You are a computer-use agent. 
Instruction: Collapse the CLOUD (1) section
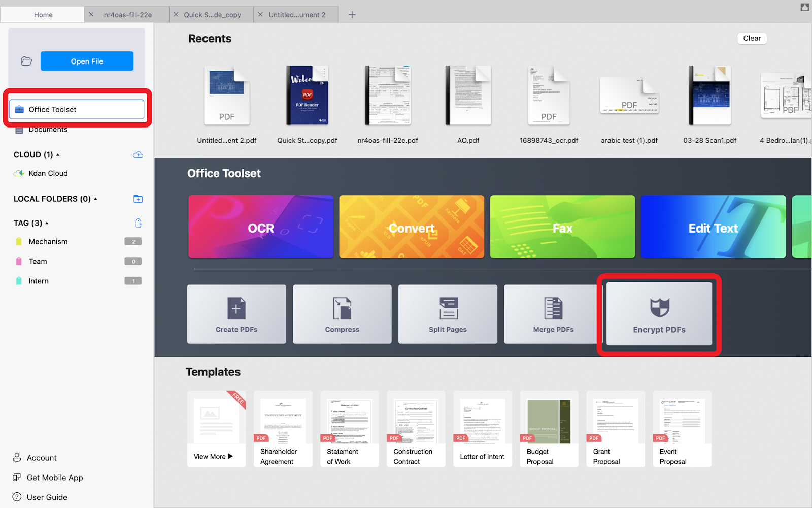click(x=58, y=155)
